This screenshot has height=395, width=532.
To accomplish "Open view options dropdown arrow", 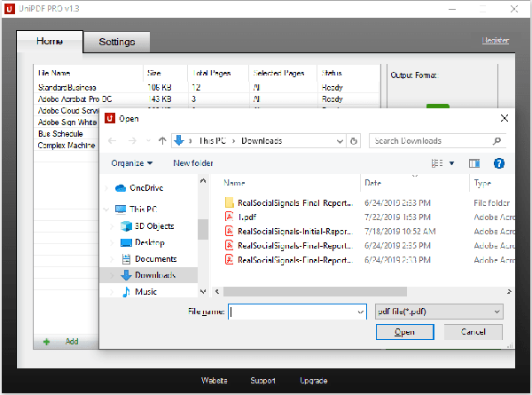I will [451, 163].
